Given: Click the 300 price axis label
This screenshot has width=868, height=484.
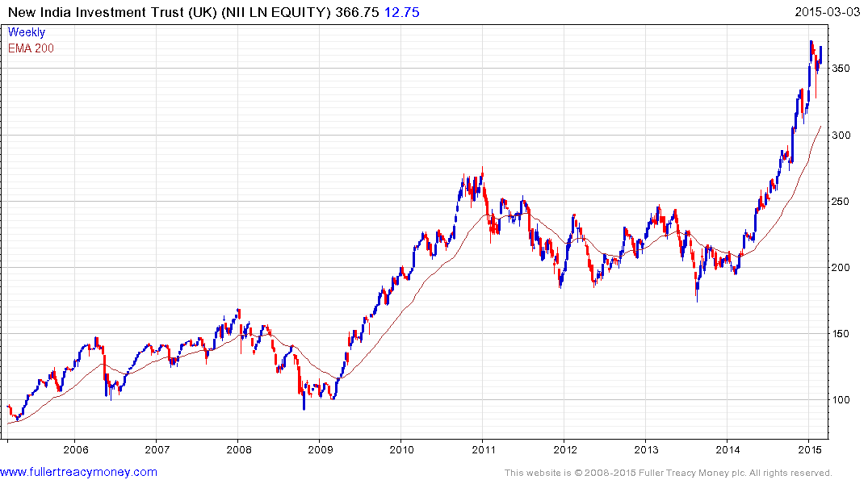Looking at the screenshot, I should pyautogui.click(x=841, y=135).
